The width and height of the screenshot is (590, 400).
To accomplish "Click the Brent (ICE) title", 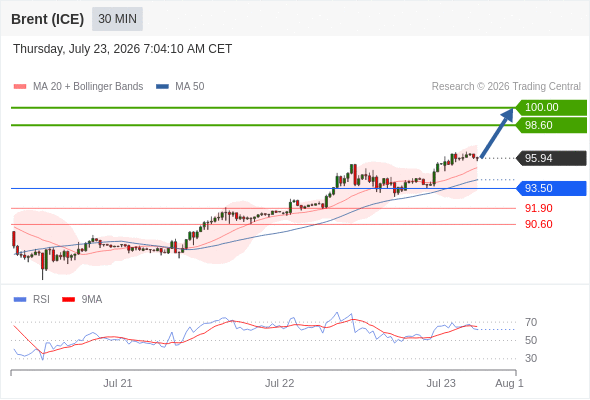I will [x=47, y=19].
